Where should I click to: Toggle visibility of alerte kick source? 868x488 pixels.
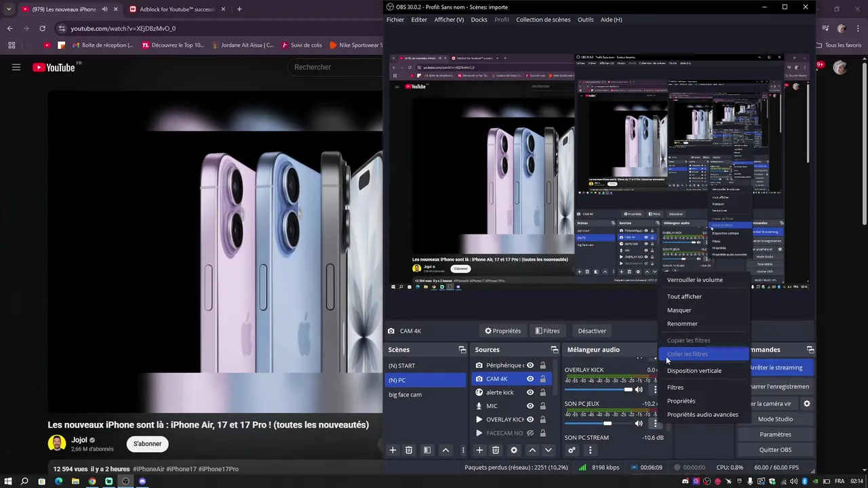pos(530,392)
